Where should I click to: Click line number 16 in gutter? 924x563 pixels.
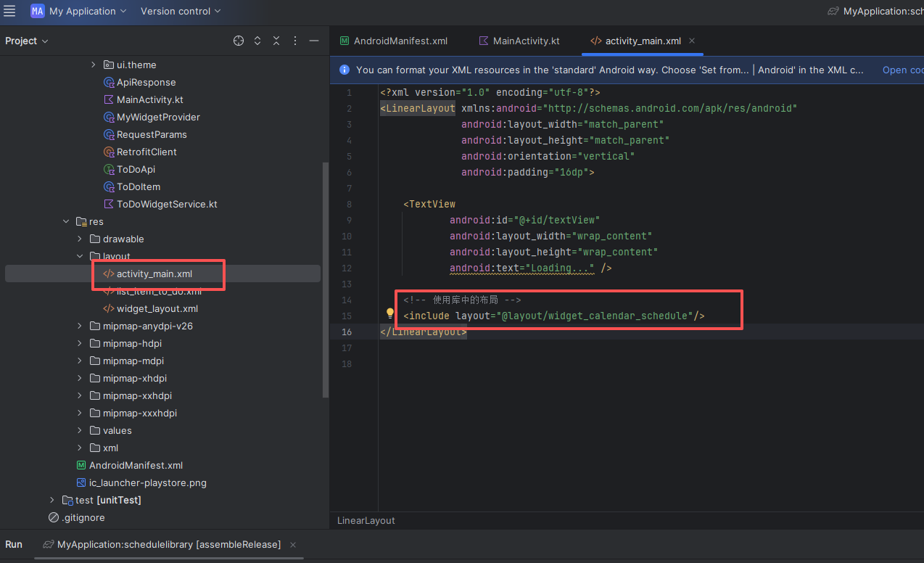pyautogui.click(x=347, y=332)
